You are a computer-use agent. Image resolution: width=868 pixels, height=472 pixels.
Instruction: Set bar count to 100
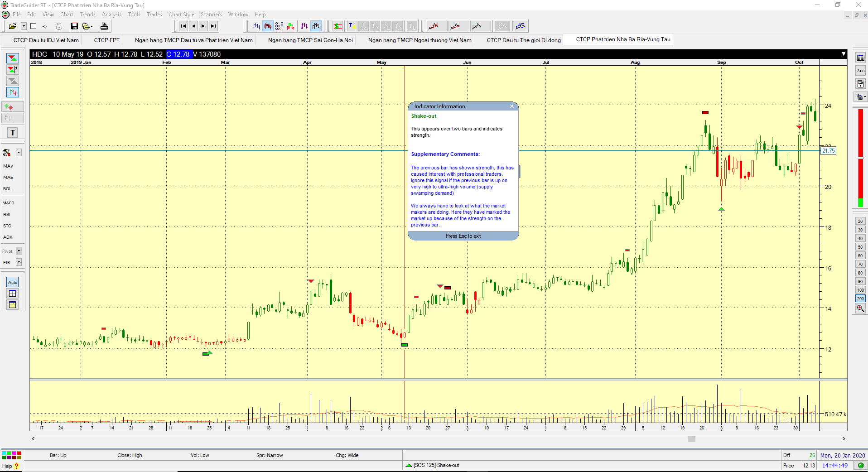tap(860, 290)
